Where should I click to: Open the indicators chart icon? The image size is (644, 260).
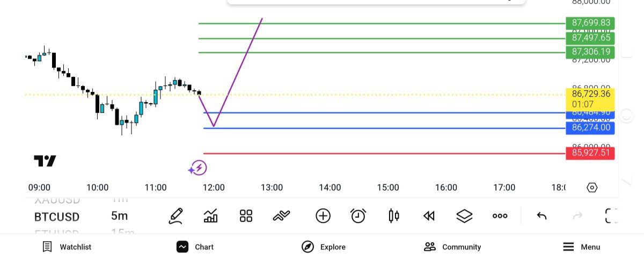pyautogui.click(x=211, y=216)
